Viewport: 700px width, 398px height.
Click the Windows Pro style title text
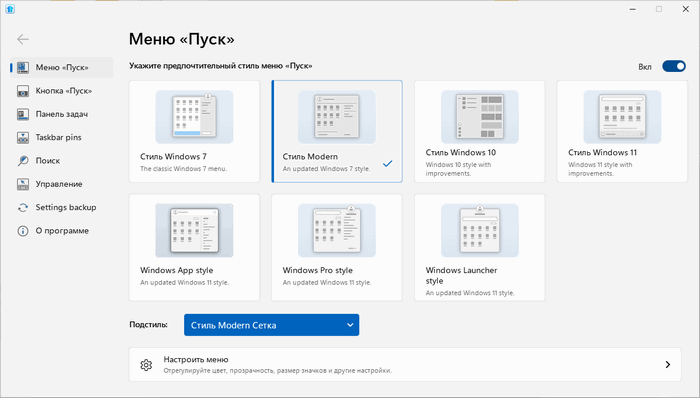[x=317, y=270]
